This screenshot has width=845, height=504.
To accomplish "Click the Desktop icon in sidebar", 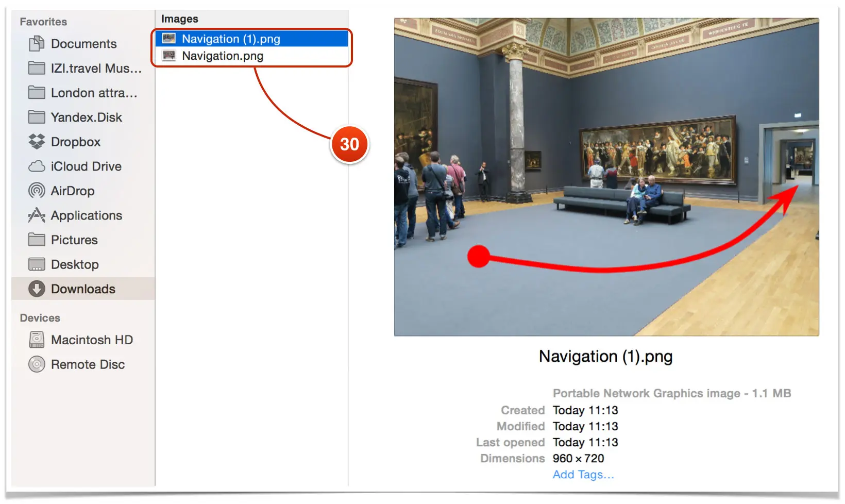I will pyautogui.click(x=37, y=264).
